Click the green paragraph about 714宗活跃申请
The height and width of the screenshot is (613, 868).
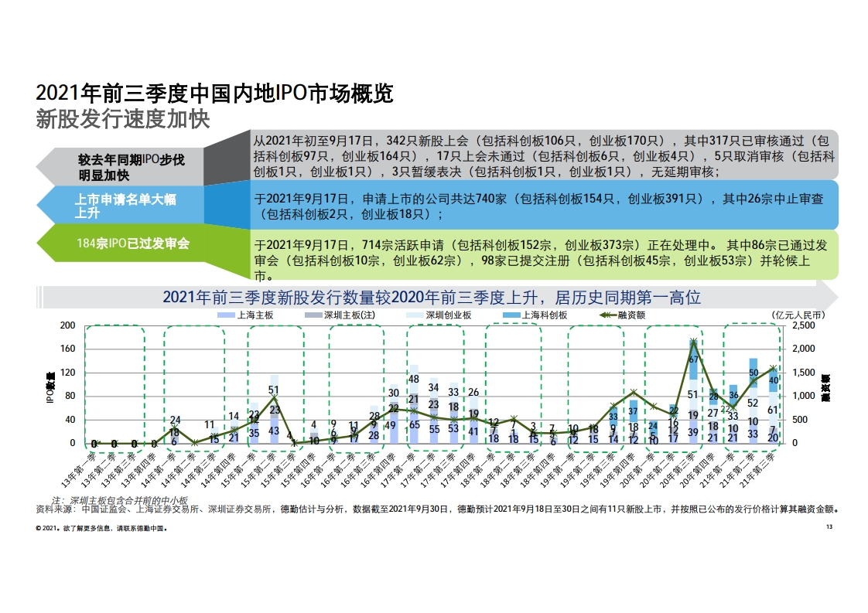(544, 254)
